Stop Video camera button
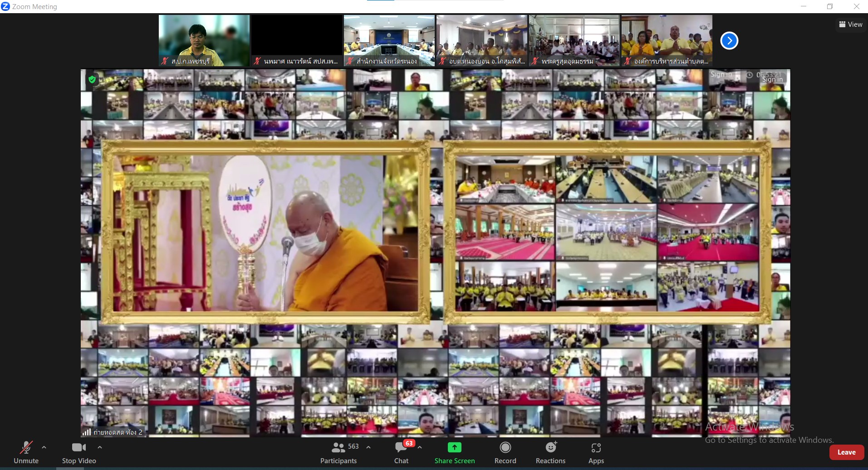This screenshot has height=470, width=868. point(79,453)
